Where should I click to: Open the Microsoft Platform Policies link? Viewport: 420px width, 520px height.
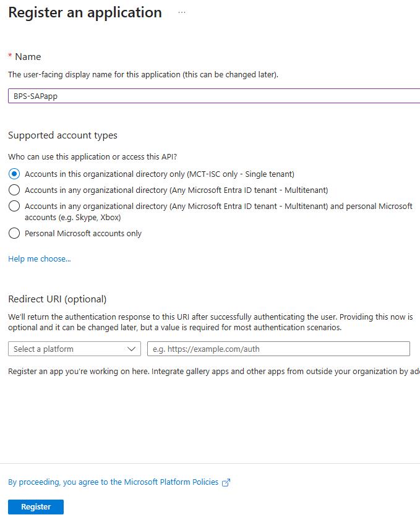click(113, 482)
